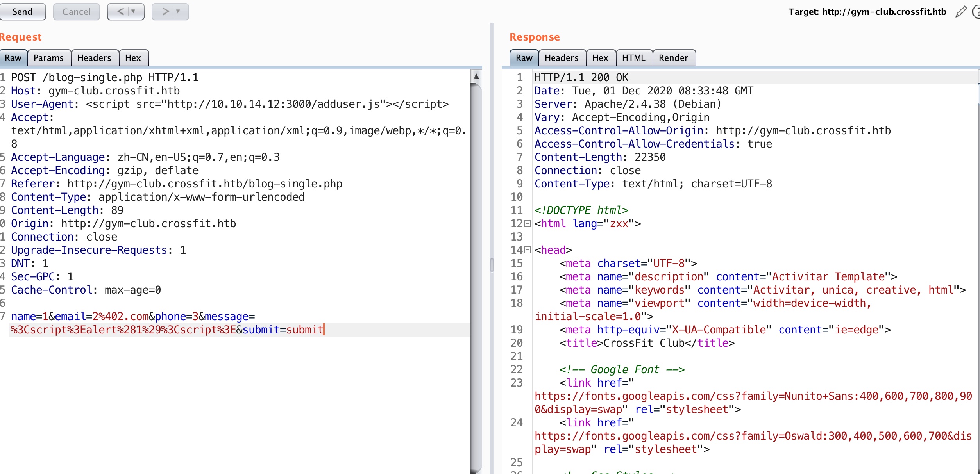Image resolution: width=980 pixels, height=474 pixels.
Task: Switch to the request Params tab
Action: tap(48, 58)
